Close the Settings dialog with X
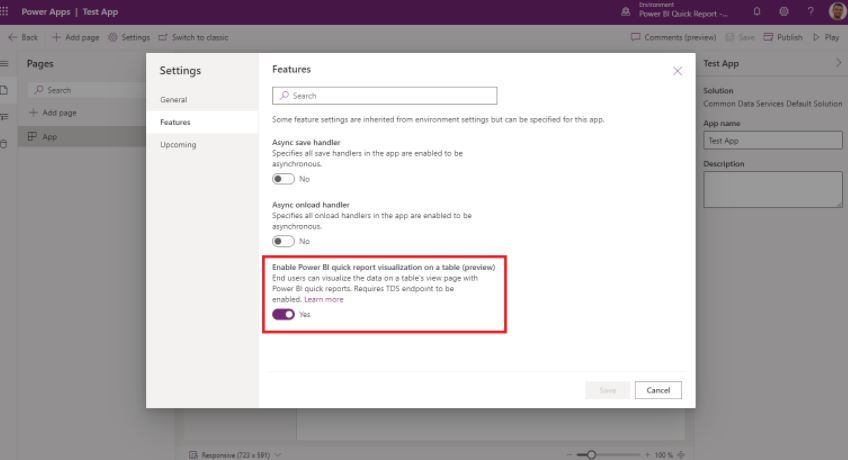The image size is (848, 460). click(677, 71)
